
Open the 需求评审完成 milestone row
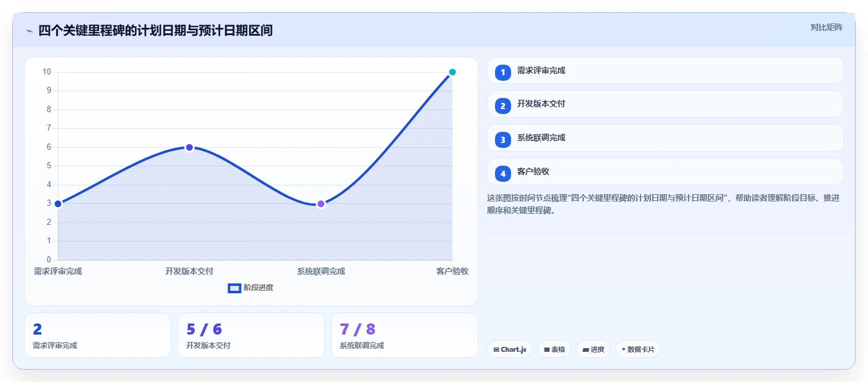pyautogui.click(x=665, y=70)
